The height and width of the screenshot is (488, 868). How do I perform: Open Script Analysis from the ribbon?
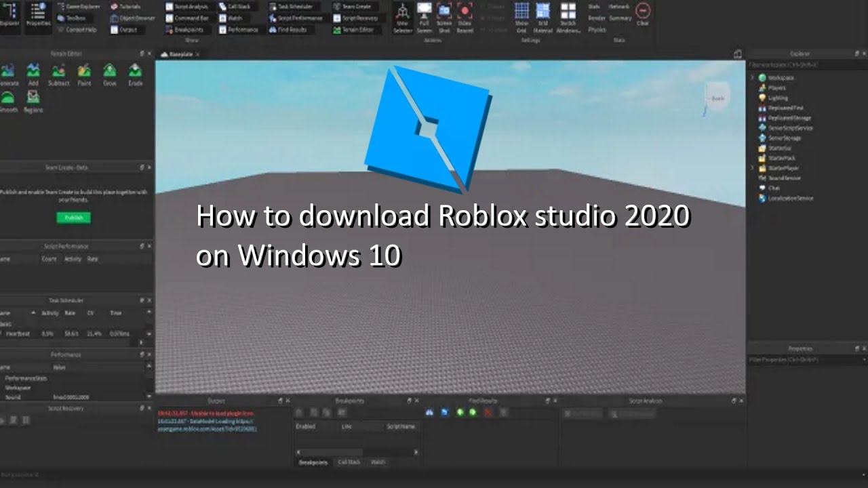(186, 6)
